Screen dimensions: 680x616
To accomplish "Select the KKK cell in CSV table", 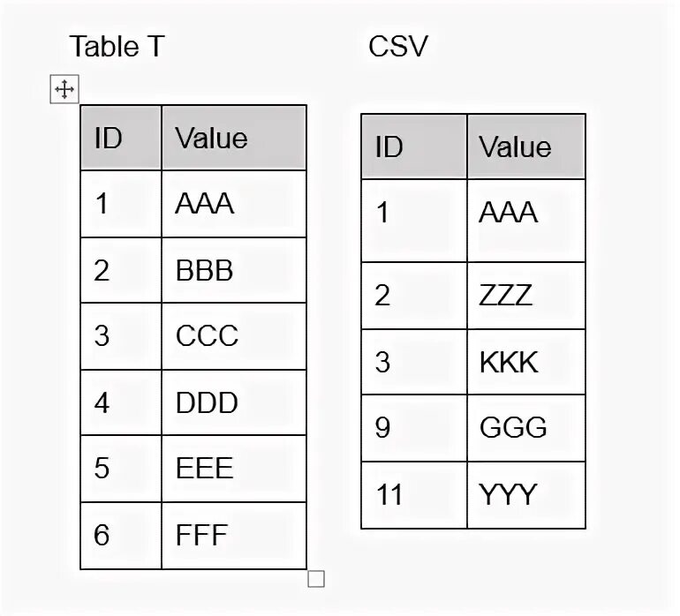I will 525,362.
